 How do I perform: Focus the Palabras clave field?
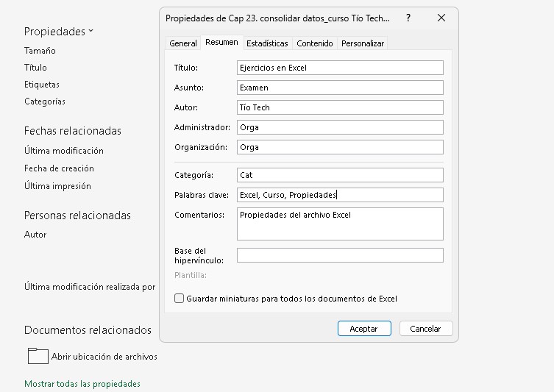pyautogui.click(x=340, y=195)
